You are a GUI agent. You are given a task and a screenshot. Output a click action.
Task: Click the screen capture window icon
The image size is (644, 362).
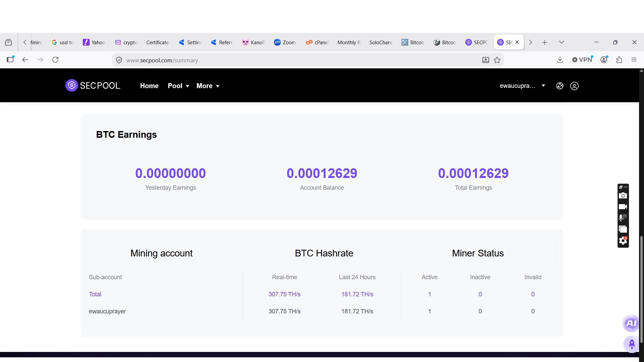click(x=623, y=229)
